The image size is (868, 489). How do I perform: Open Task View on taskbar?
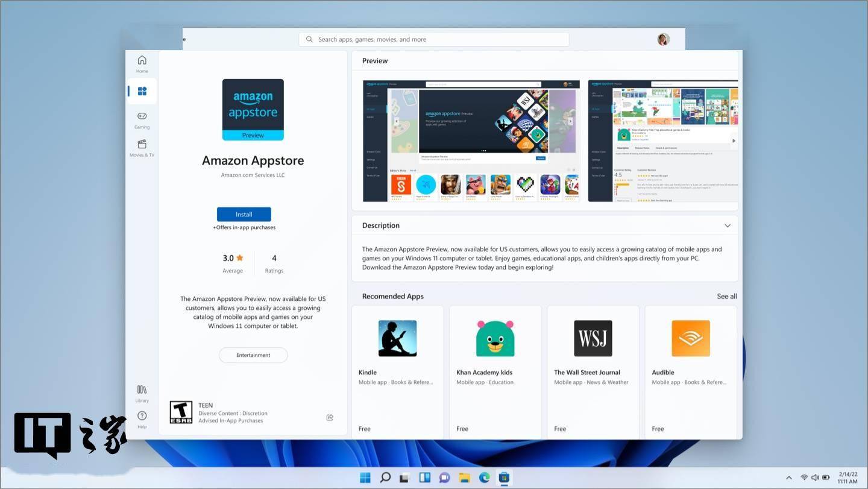[405, 478]
